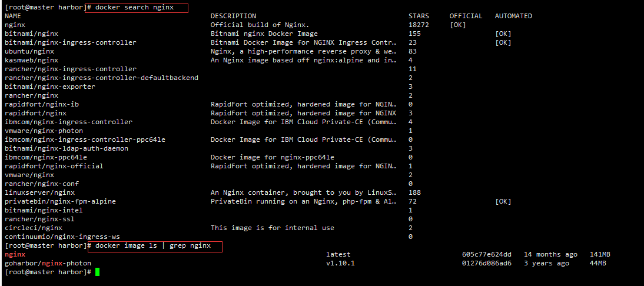Select the rancher/nginx-conf entry
644x286 pixels.
(41, 184)
